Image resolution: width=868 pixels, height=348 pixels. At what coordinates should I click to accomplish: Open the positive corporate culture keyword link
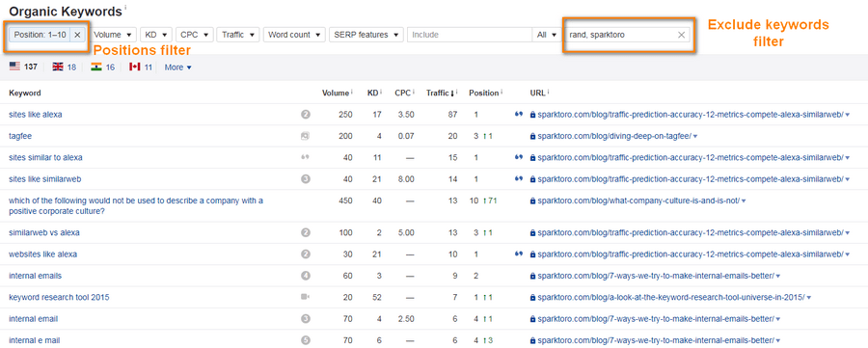[x=136, y=206]
